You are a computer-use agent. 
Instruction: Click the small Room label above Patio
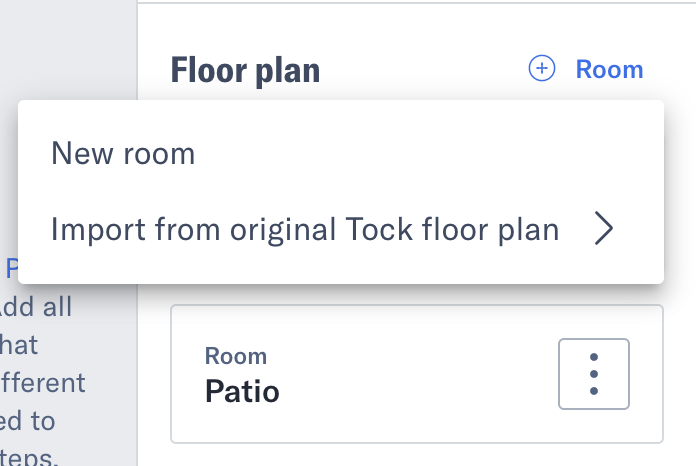236,356
